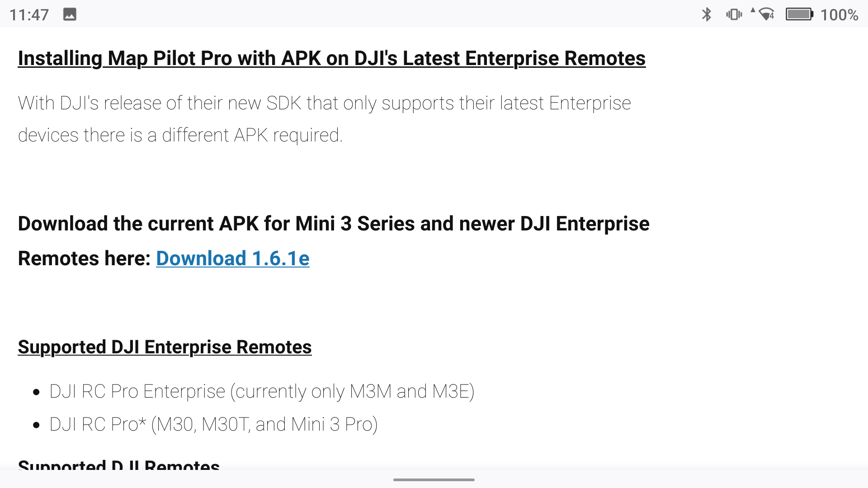This screenshot has width=868, height=488.
Task: Tap the 'Remotes here:' label text
Action: pos(84,258)
